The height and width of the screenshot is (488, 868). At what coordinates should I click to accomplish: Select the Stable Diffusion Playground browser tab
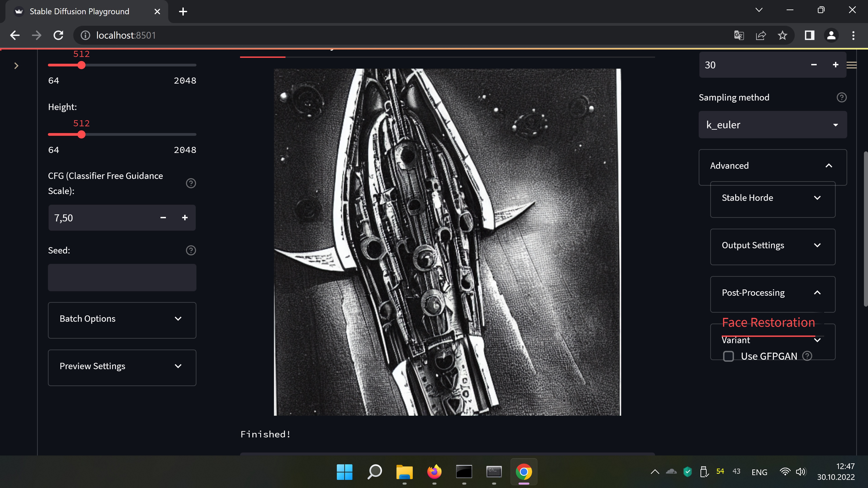click(80, 11)
